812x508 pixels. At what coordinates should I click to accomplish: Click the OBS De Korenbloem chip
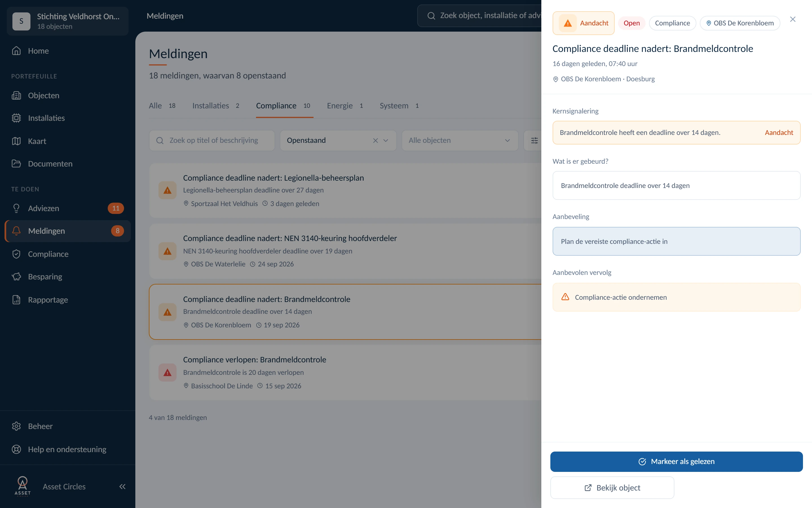coord(740,23)
